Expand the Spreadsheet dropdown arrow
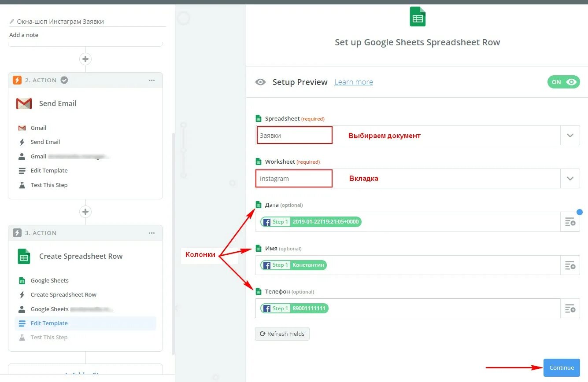Image resolution: width=588 pixels, height=382 pixels. point(570,136)
